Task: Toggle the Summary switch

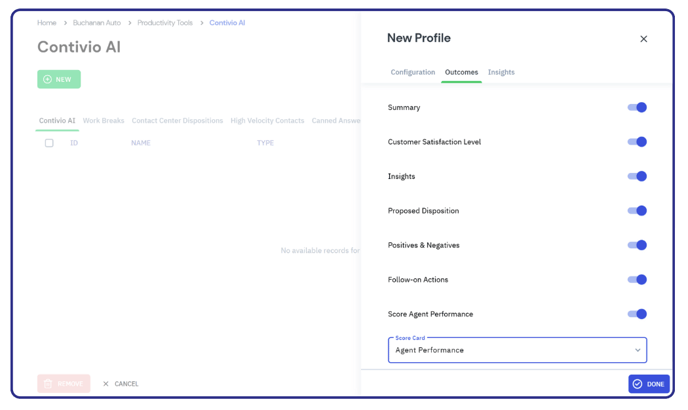Action: [637, 108]
